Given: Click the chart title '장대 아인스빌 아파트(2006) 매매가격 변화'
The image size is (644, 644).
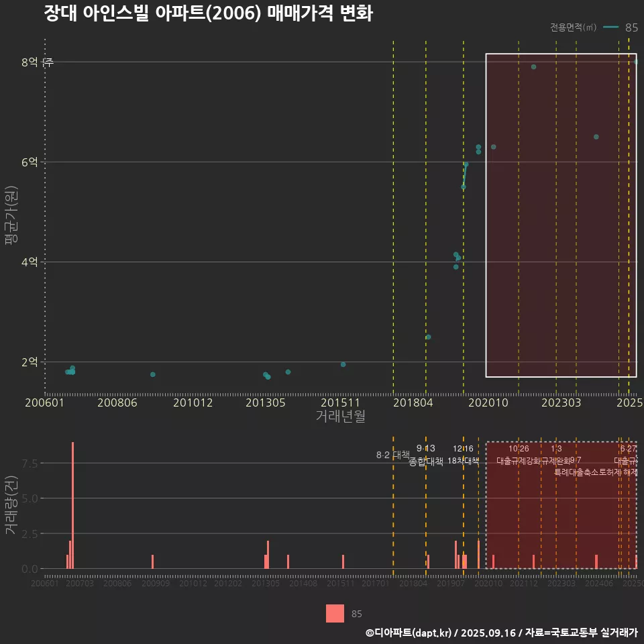Looking at the screenshot, I should coord(208,13).
